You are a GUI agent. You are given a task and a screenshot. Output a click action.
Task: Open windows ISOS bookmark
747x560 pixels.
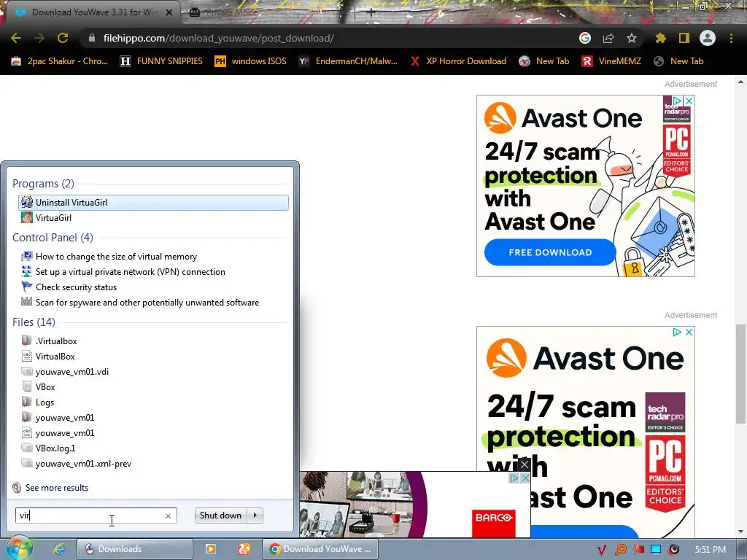click(x=251, y=61)
